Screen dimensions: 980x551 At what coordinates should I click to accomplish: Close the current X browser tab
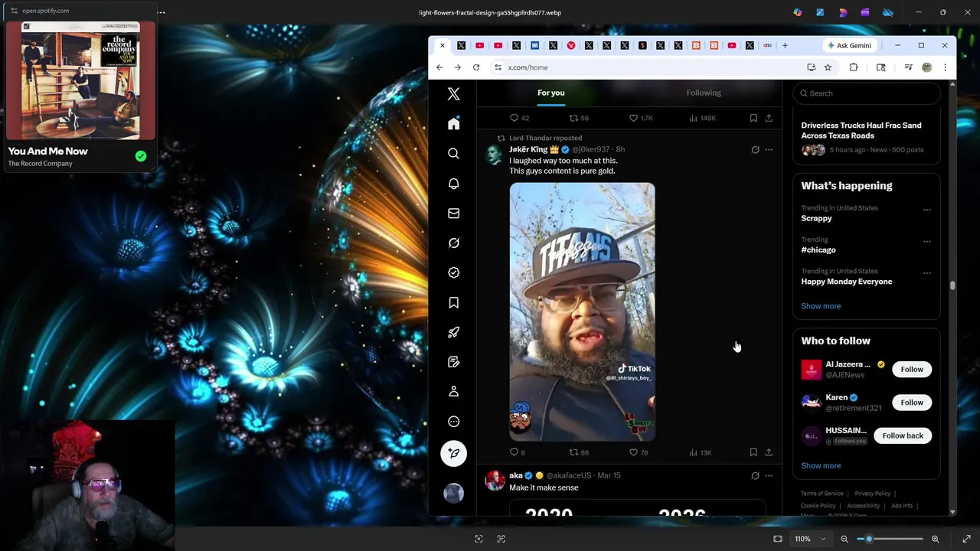[x=442, y=46]
